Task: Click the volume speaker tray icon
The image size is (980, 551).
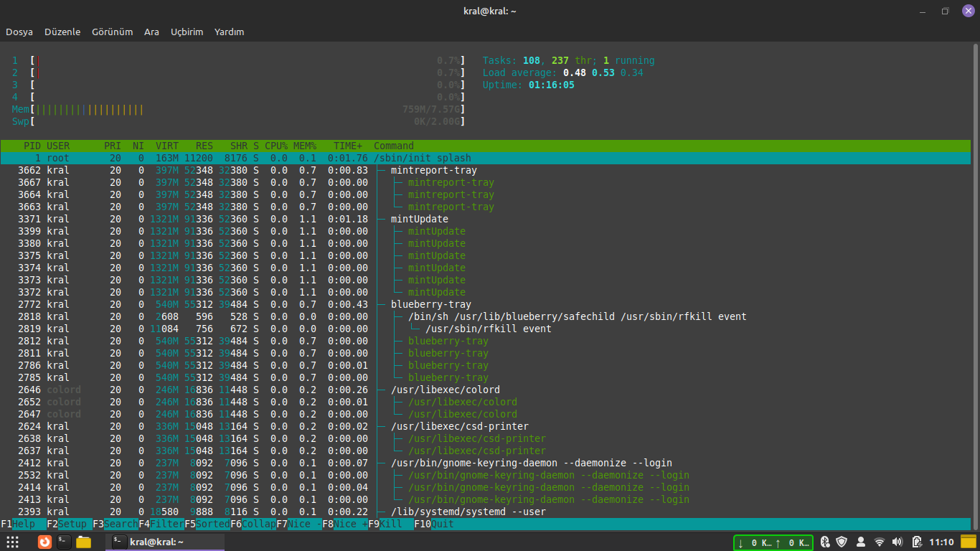Action: coord(897,542)
